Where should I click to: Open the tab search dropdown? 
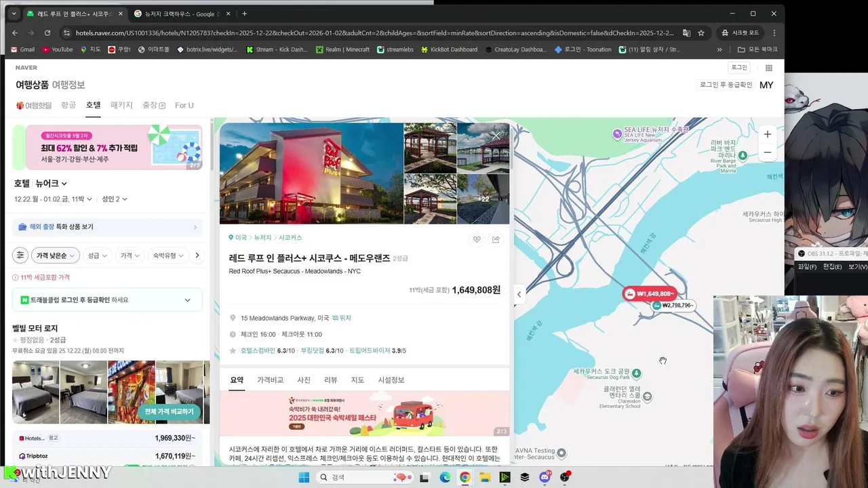point(14,14)
